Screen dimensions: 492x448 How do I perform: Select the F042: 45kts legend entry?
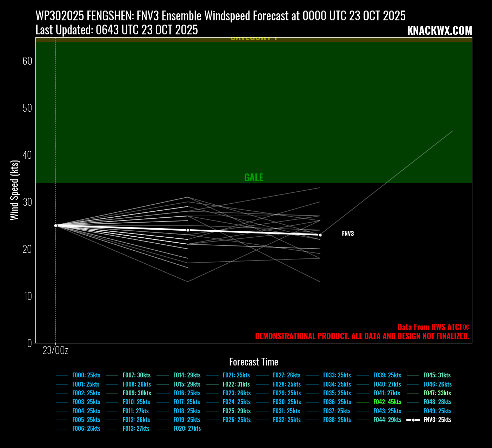click(387, 402)
